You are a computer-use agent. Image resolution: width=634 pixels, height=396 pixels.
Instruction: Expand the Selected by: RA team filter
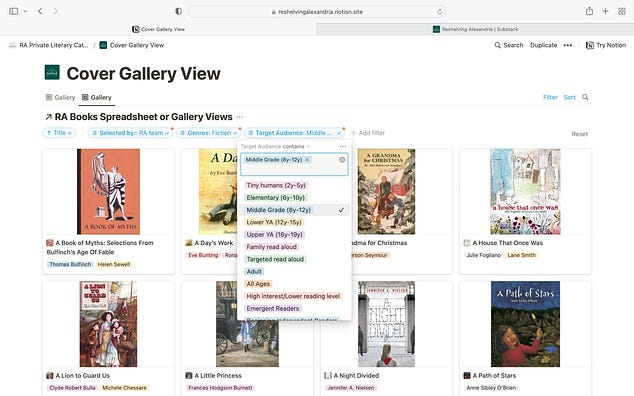(x=130, y=133)
